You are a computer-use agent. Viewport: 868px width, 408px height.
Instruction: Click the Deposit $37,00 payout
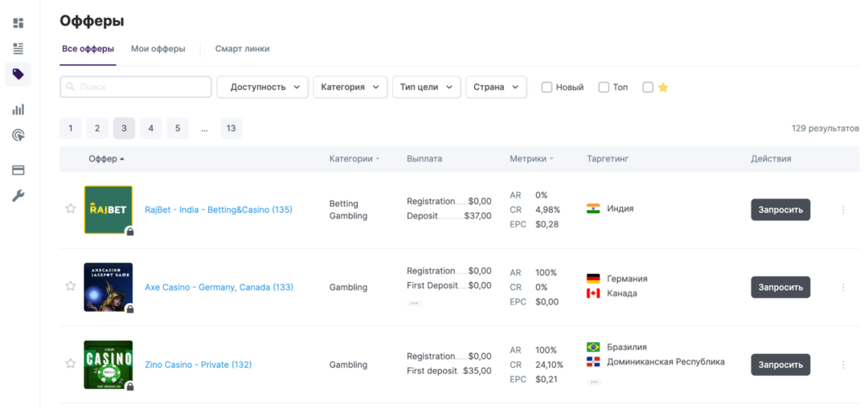pyautogui.click(x=449, y=215)
